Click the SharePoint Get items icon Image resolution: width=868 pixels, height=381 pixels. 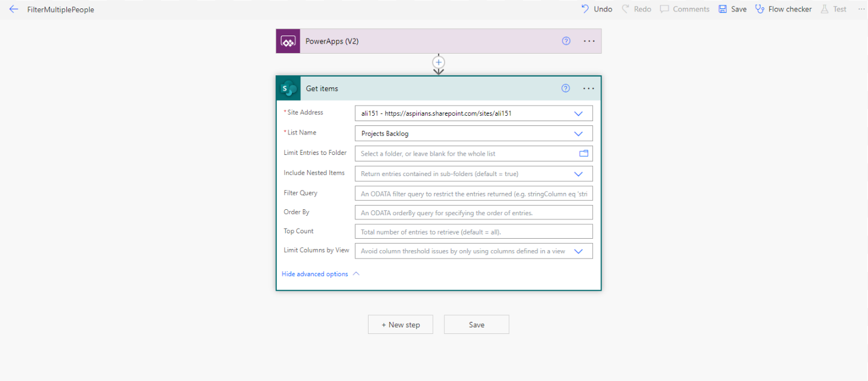coord(288,89)
